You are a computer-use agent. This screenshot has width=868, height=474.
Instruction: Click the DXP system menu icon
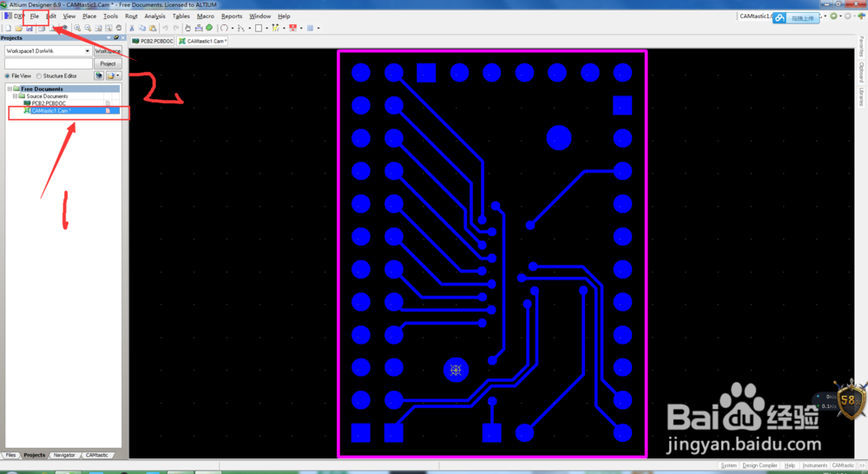point(14,16)
